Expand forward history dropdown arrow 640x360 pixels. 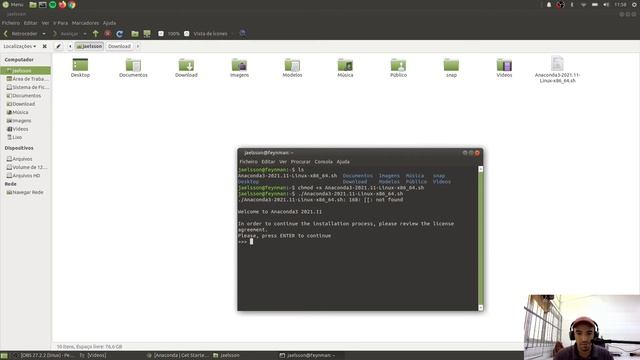tap(85, 34)
